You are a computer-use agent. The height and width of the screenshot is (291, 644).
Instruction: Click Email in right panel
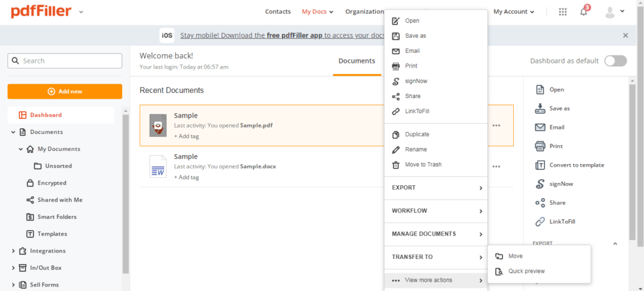click(550, 127)
